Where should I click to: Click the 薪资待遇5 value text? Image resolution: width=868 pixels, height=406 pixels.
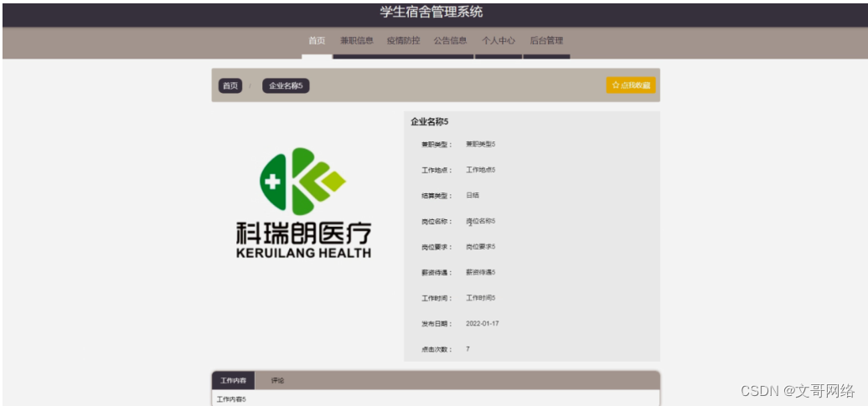(481, 272)
